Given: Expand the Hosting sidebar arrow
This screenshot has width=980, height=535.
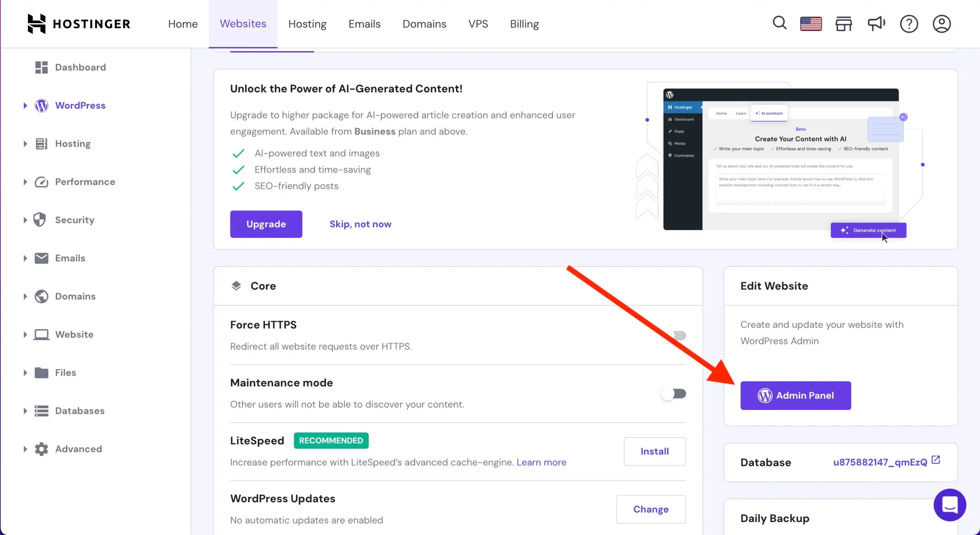Looking at the screenshot, I should pos(25,144).
